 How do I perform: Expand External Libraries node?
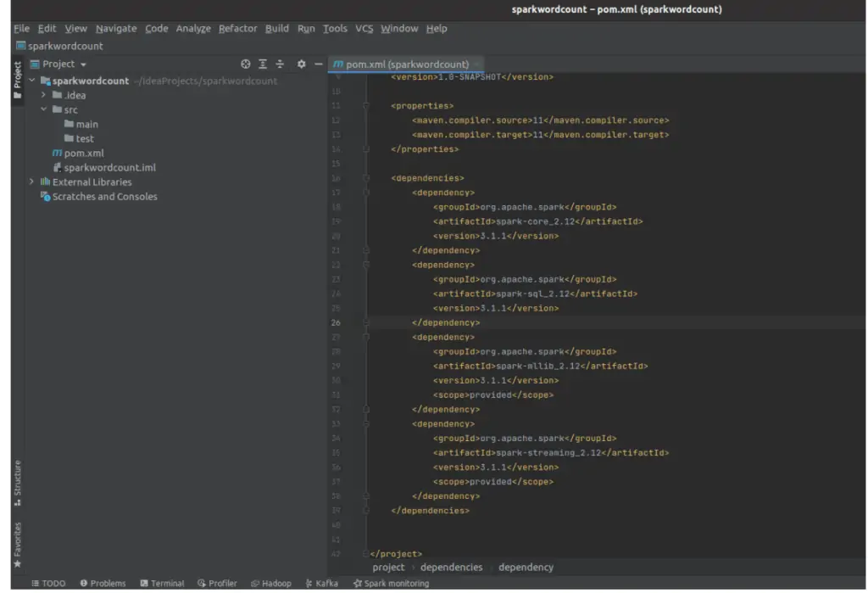[31, 182]
